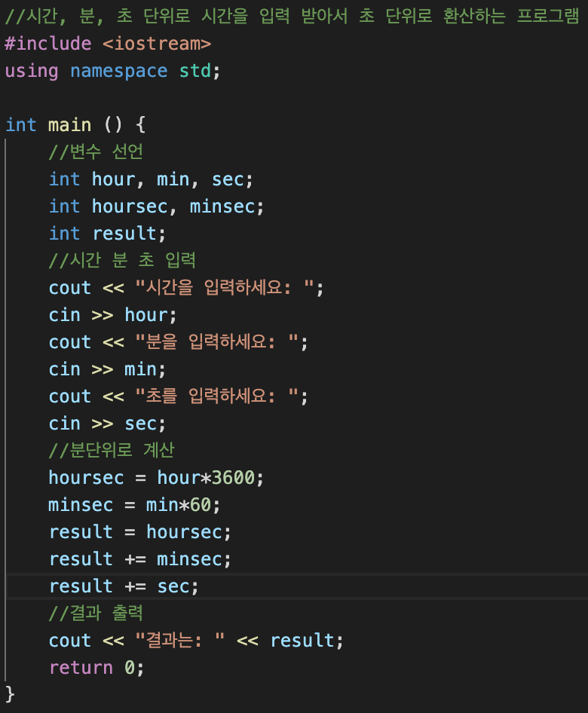
Task: Click the '//결과 출력' comment
Action: pyautogui.click(x=96, y=613)
